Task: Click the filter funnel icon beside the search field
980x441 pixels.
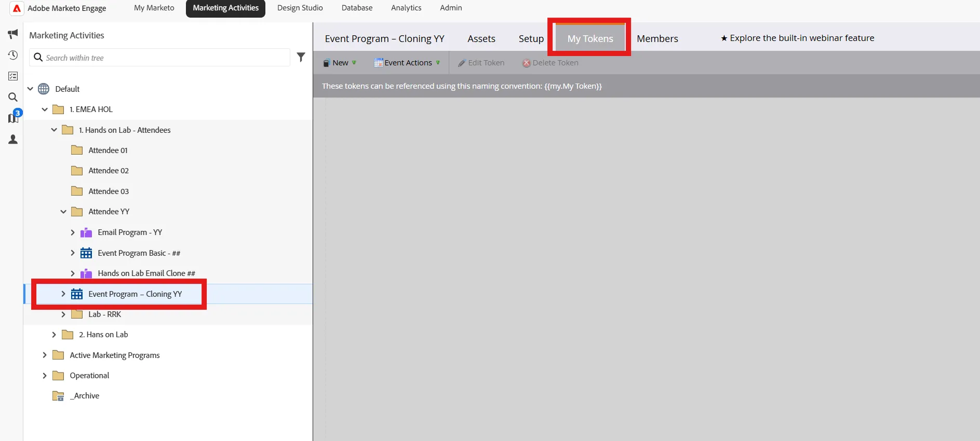Action: click(x=301, y=57)
